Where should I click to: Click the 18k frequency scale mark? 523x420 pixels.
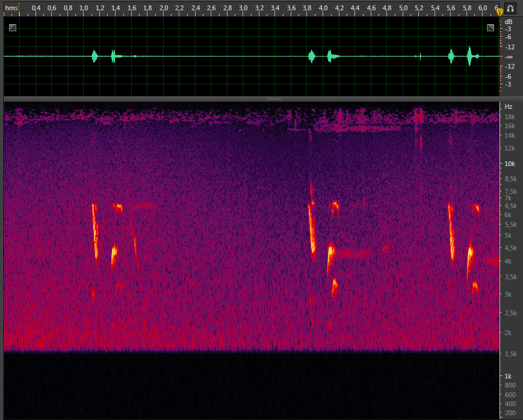[510, 117]
